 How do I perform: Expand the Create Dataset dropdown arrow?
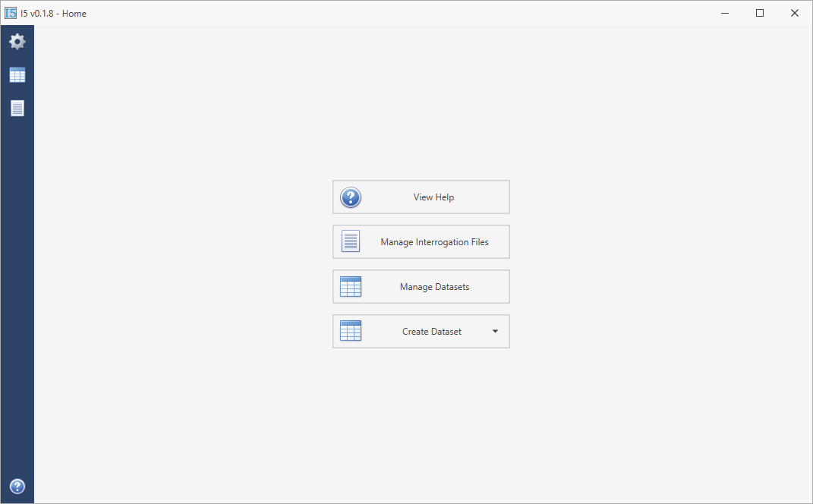pyautogui.click(x=495, y=332)
